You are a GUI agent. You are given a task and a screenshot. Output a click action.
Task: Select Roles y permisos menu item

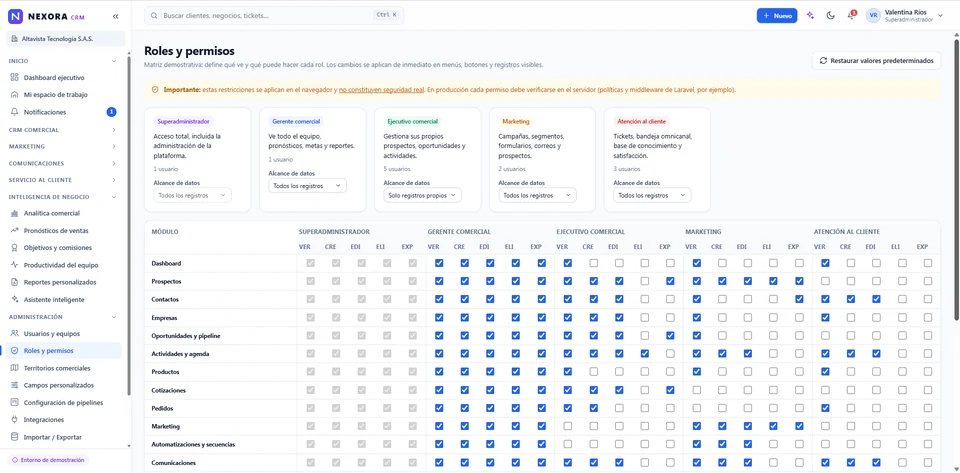[x=64, y=351]
